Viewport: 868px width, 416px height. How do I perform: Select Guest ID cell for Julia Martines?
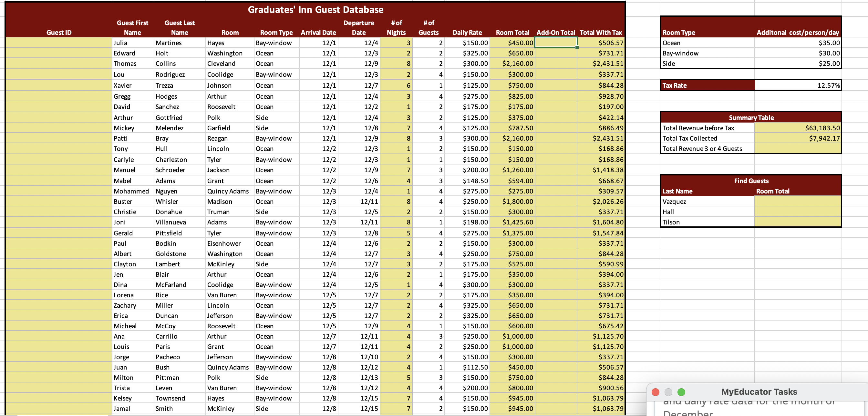click(x=59, y=43)
